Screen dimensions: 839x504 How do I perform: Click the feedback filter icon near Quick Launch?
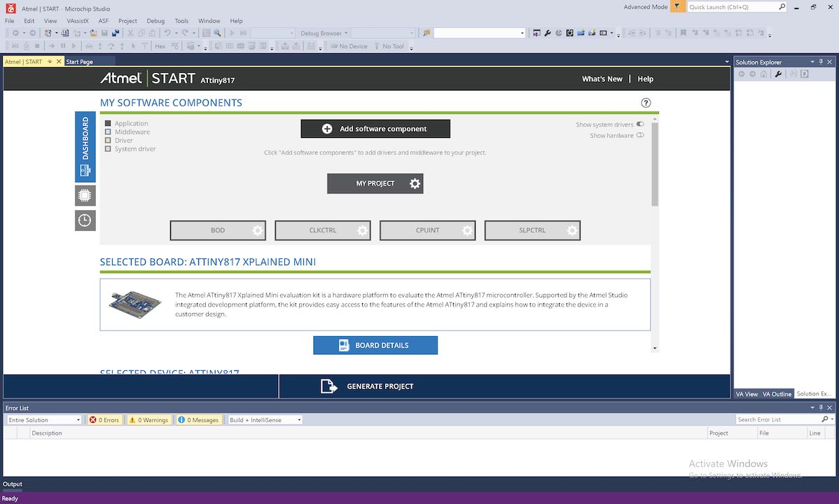pyautogui.click(x=677, y=7)
